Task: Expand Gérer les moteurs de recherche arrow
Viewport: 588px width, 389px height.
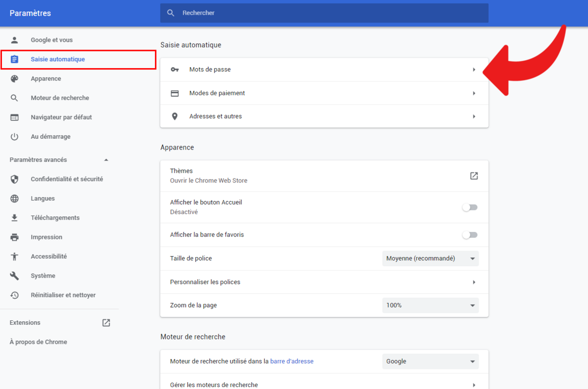Action: click(474, 385)
